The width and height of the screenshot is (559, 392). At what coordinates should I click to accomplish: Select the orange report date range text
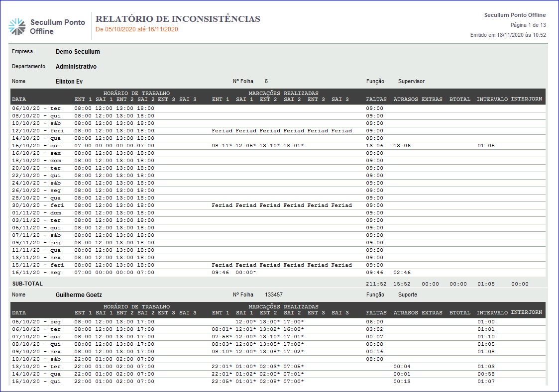137,29
